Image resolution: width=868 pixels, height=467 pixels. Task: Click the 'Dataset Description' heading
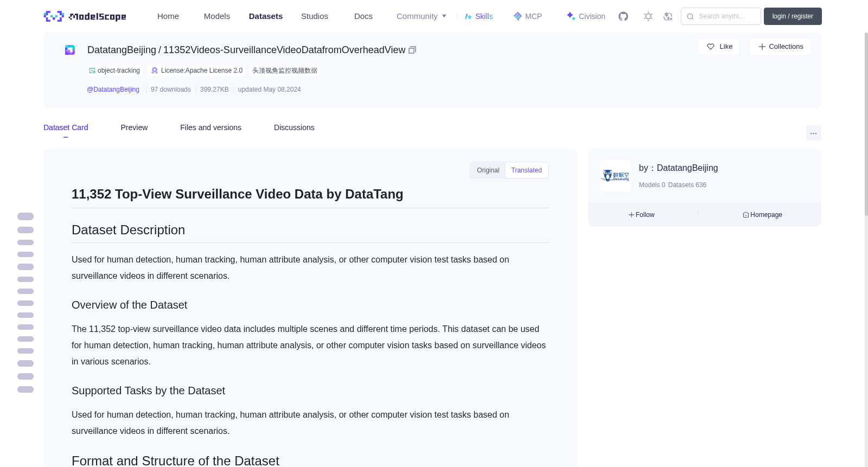click(x=128, y=230)
